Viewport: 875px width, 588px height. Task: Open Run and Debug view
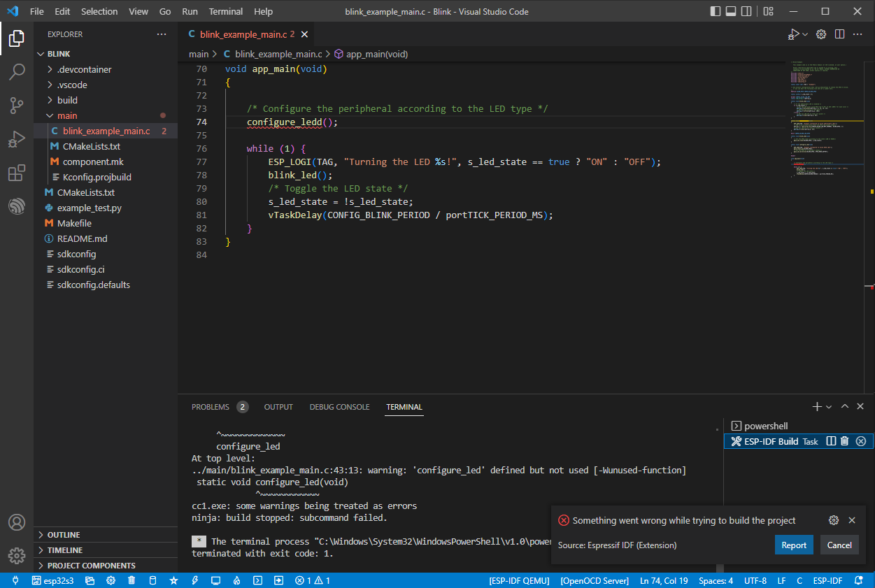tap(17, 139)
